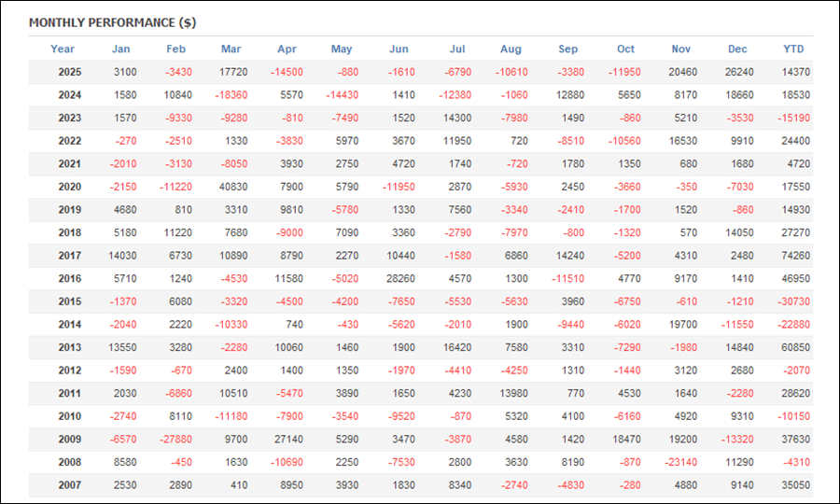Viewport: 840px width, 504px height.
Task: Click the Jan column header
Action: [x=121, y=49]
